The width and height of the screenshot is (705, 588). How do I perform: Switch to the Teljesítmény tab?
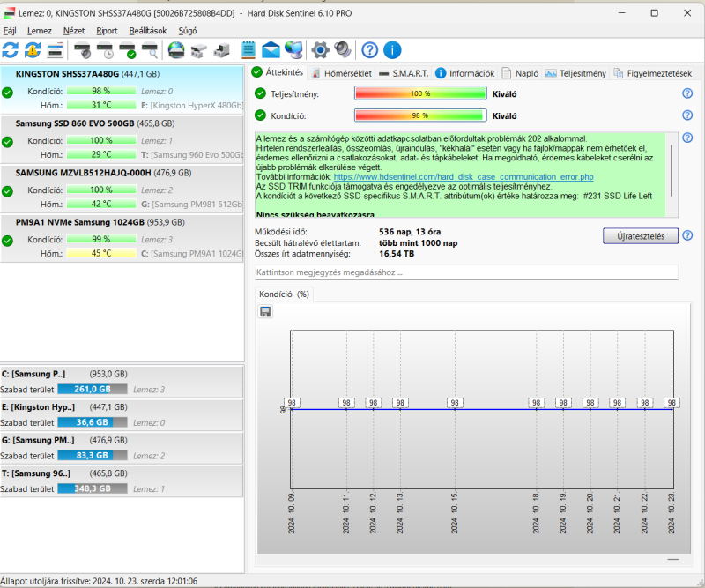point(576,73)
